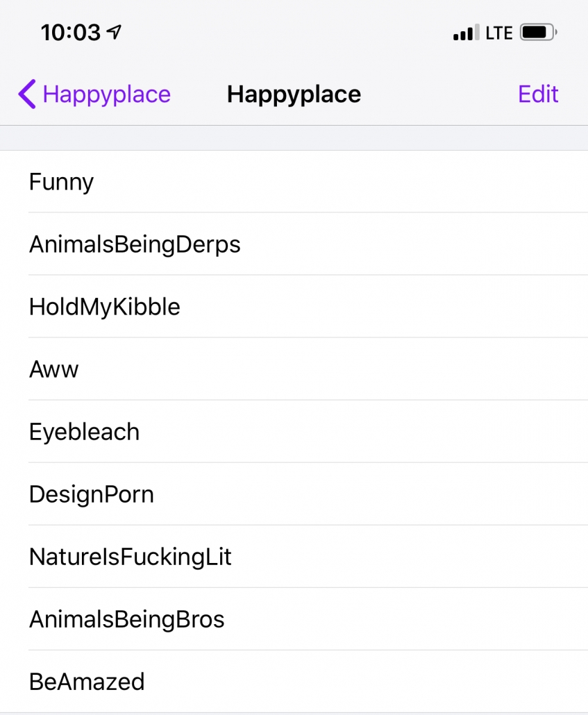Open the Funny subreddit
The width and height of the screenshot is (588, 715).
[x=294, y=181]
